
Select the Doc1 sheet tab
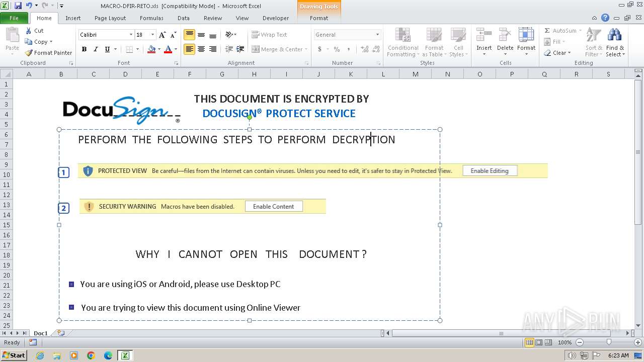pyautogui.click(x=41, y=333)
